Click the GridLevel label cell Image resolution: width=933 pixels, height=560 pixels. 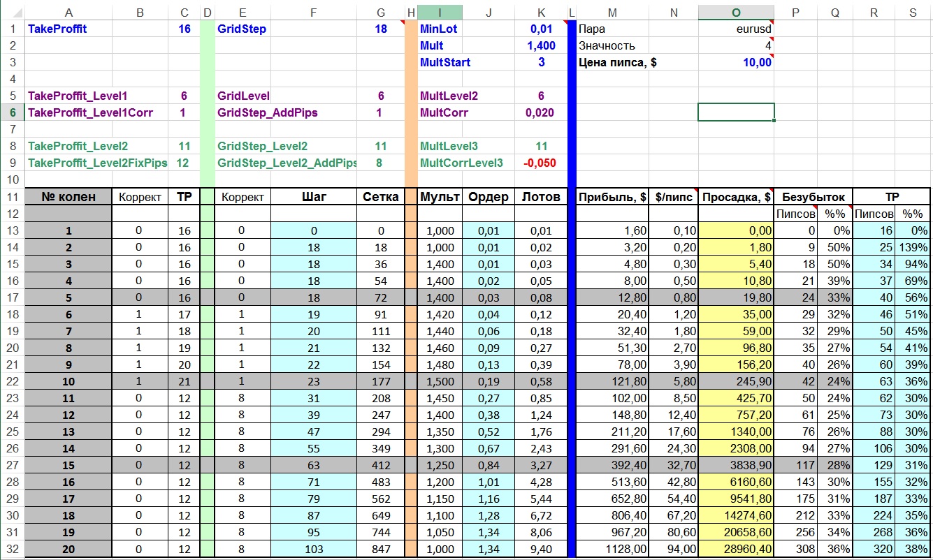(x=243, y=96)
